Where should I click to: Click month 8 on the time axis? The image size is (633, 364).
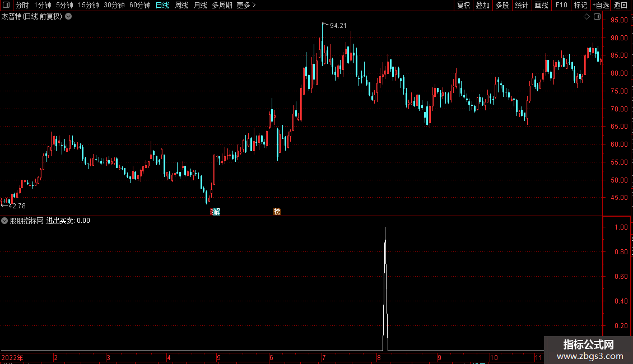pyautogui.click(x=379, y=357)
